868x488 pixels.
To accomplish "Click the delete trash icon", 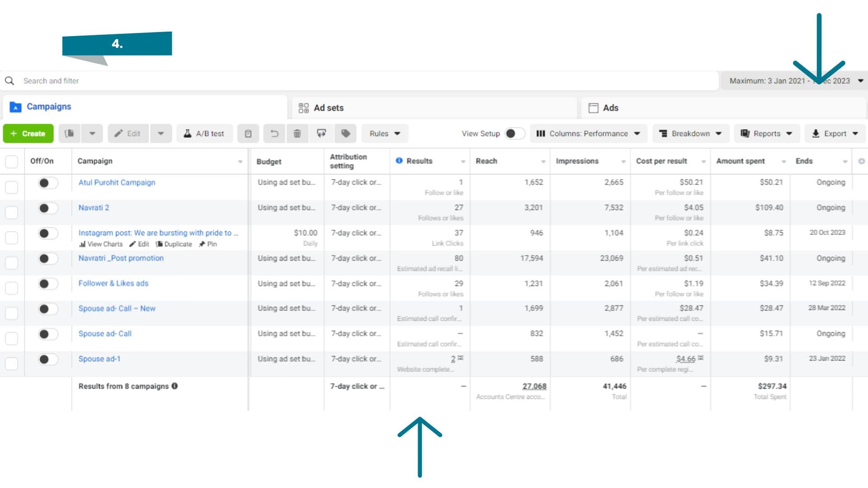I will [x=297, y=133].
